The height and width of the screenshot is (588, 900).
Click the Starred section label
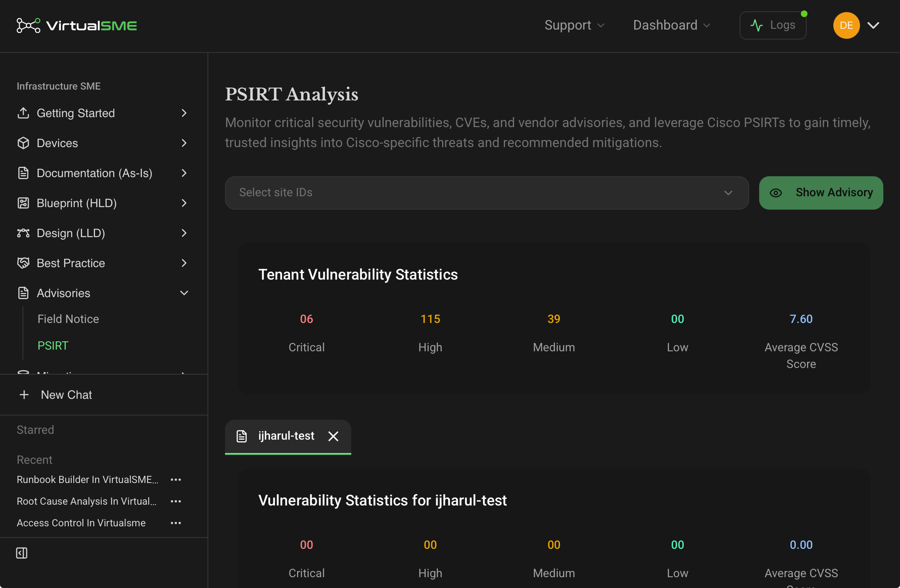pos(35,430)
